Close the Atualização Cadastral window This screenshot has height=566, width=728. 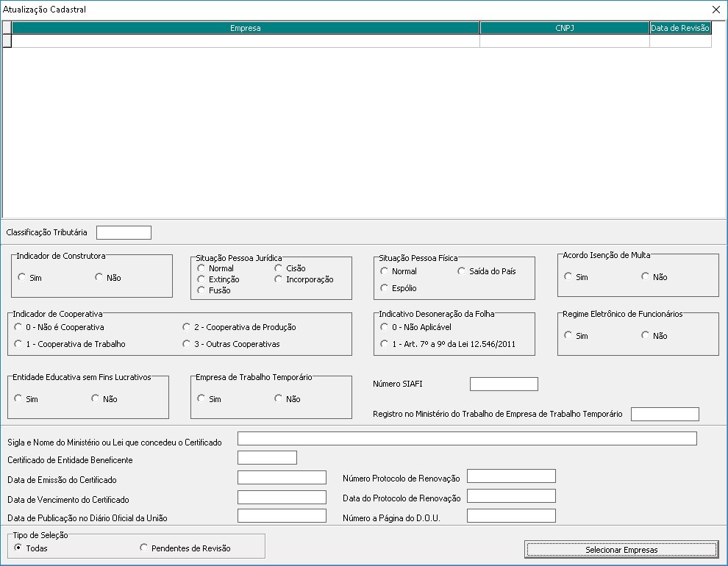(716, 10)
